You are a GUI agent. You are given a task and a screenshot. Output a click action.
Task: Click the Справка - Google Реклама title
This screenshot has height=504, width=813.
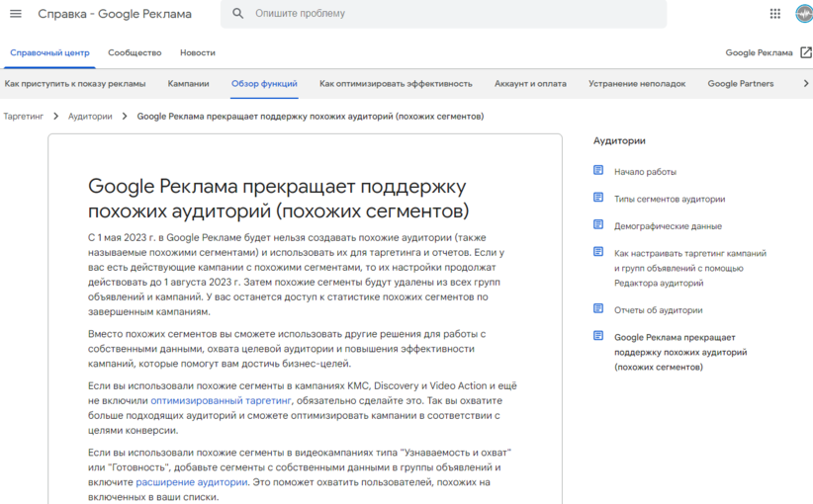coord(115,14)
